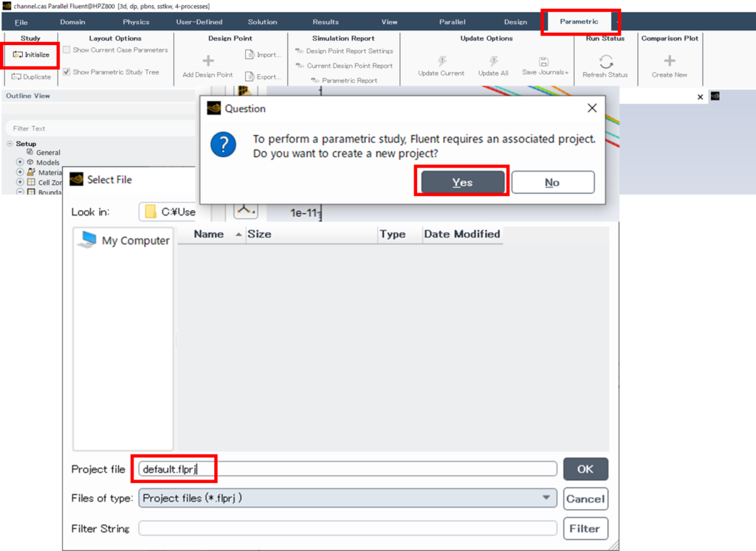This screenshot has width=756, height=551.
Task: Open Files of type combo box
Action: (x=348, y=498)
